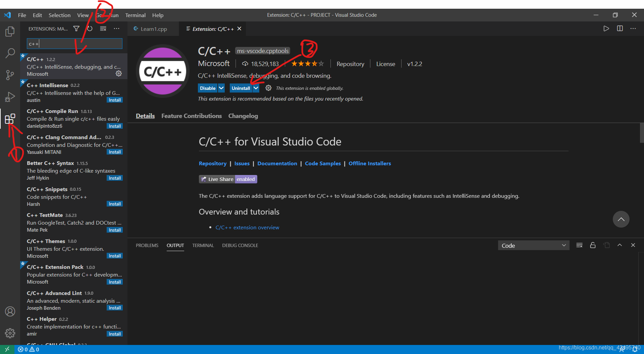Install the C/C++ Compile Run extension

(x=115, y=126)
